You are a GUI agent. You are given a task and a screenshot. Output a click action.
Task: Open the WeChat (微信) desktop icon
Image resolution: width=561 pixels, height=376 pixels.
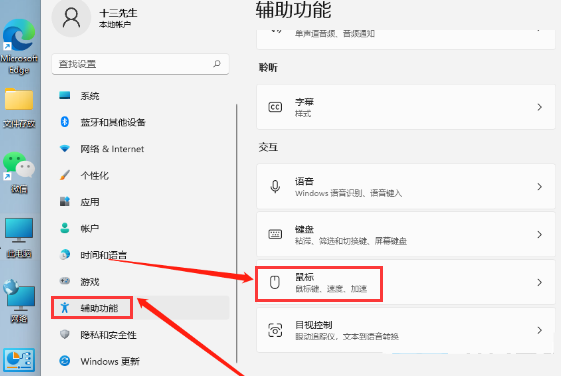tap(19, 165)
